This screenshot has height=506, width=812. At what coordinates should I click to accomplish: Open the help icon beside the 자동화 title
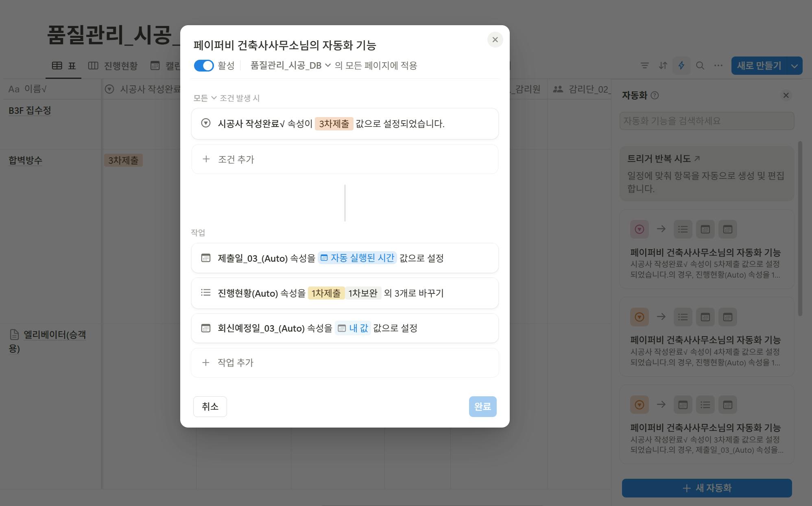click(655, 96)
